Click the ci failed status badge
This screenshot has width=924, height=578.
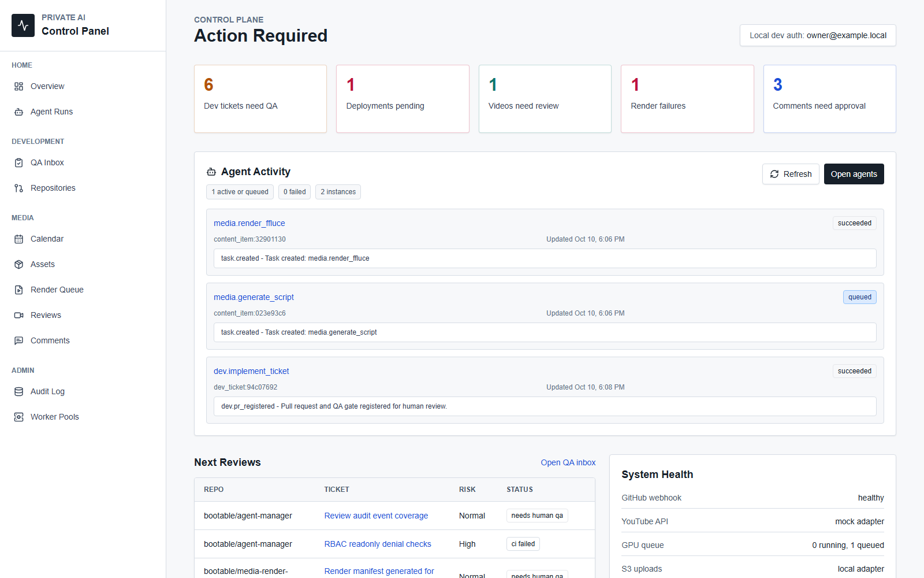point(523,544)
